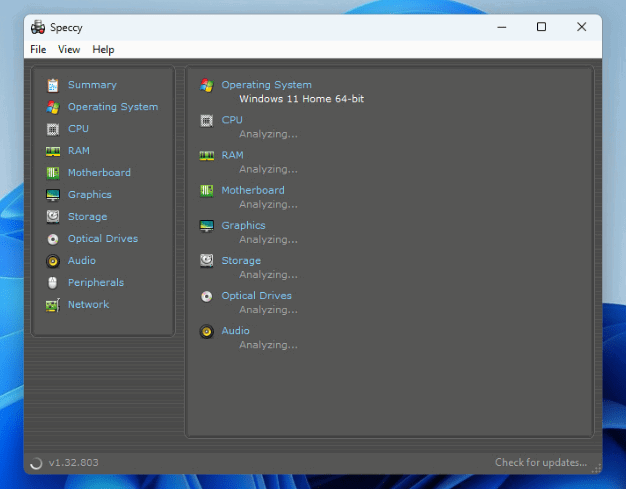Click Analyzing text under Audio
626x489 pixels.
click(268, 345)
